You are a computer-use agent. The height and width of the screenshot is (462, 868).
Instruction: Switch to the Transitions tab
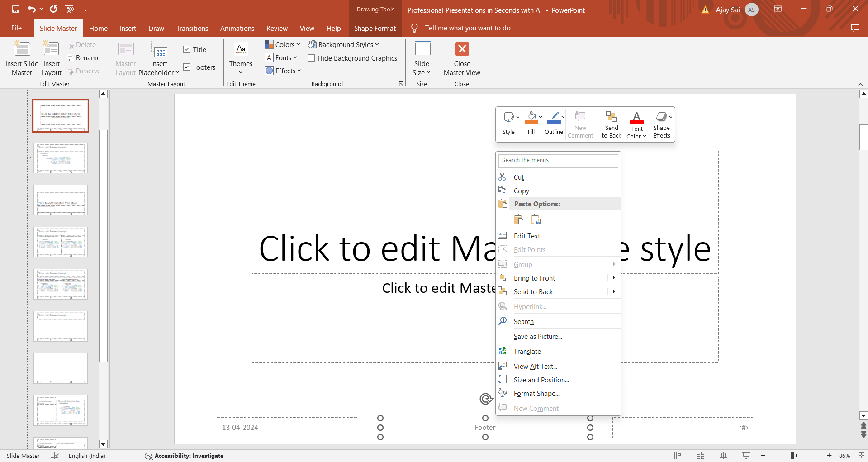click(192, 28)
